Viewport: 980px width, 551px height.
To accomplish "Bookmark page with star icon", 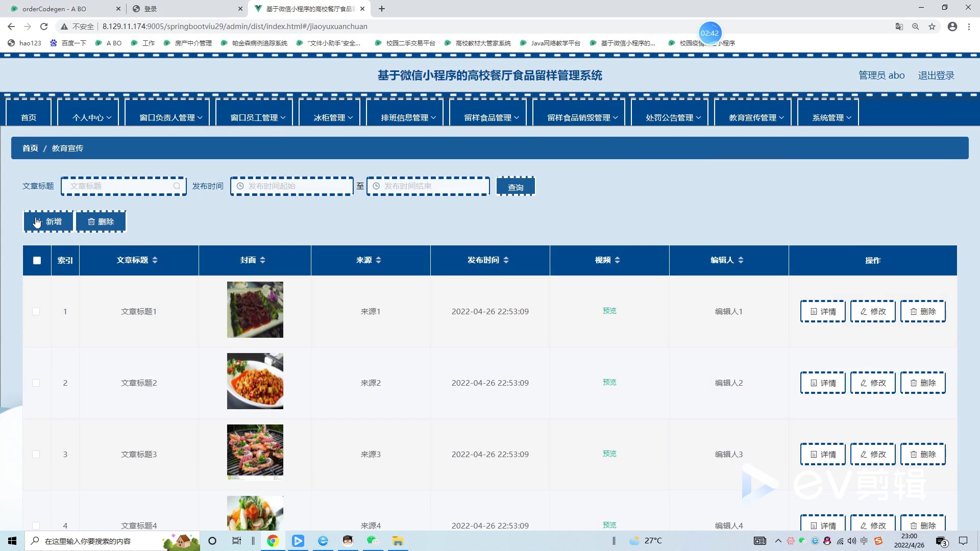I will pyautogui.click(x=932, y=27).
